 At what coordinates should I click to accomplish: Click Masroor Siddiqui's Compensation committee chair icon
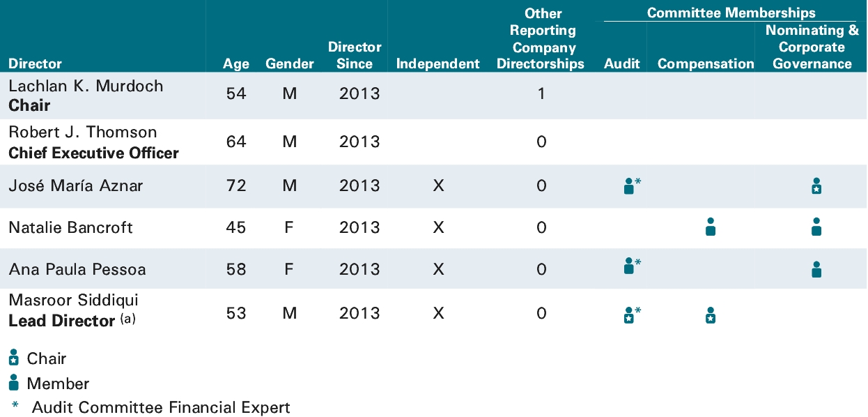click(x=710, y=315)
